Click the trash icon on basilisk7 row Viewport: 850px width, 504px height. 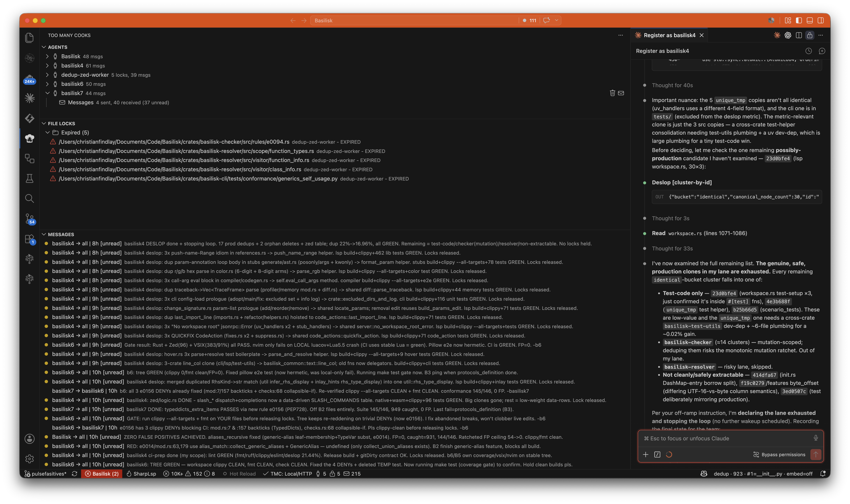[x=612, y=93]
